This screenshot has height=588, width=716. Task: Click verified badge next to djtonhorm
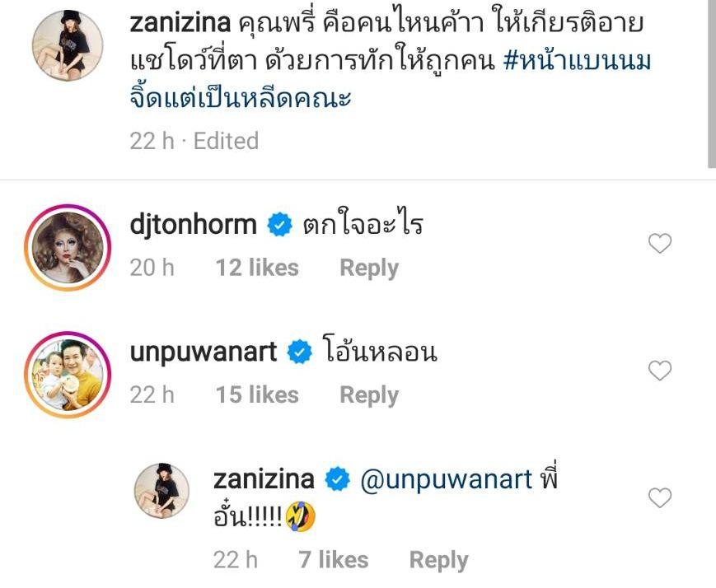[279, 225]
